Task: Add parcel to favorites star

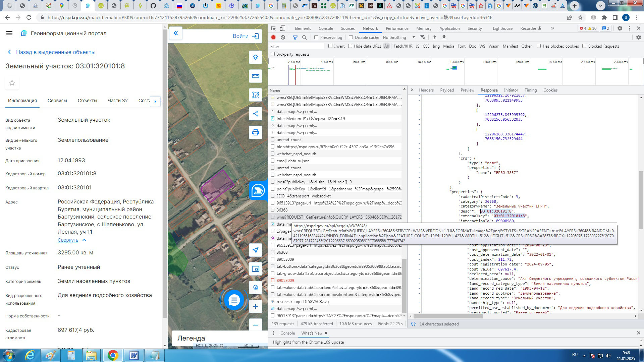Action: coord(12,83)
